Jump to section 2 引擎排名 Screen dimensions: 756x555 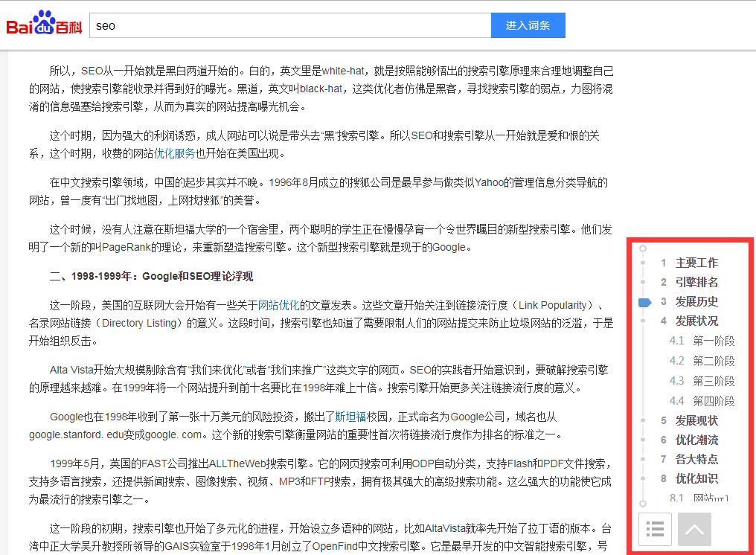[x=690, y=282]
